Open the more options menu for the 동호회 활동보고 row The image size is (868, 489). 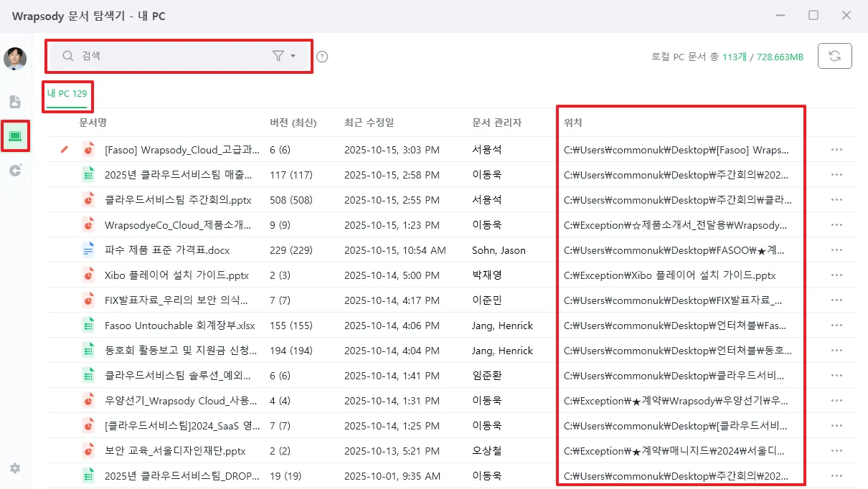[836, 351]
